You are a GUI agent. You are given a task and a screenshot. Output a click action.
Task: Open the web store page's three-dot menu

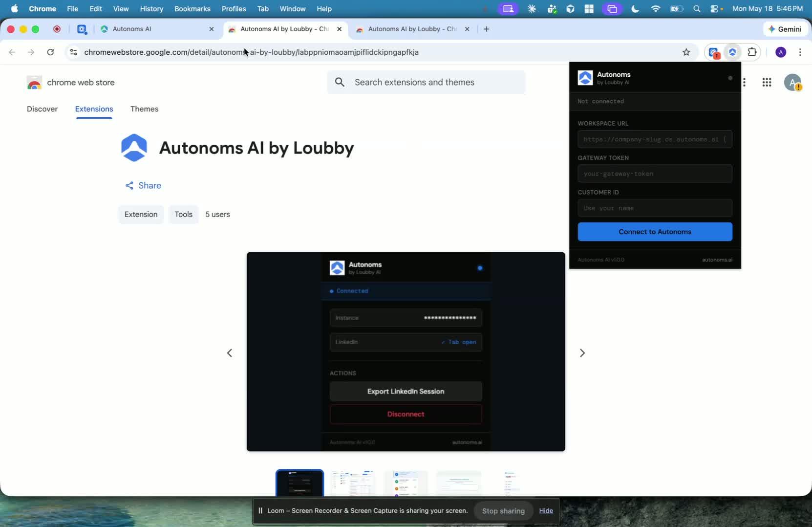tap(745, 83)
